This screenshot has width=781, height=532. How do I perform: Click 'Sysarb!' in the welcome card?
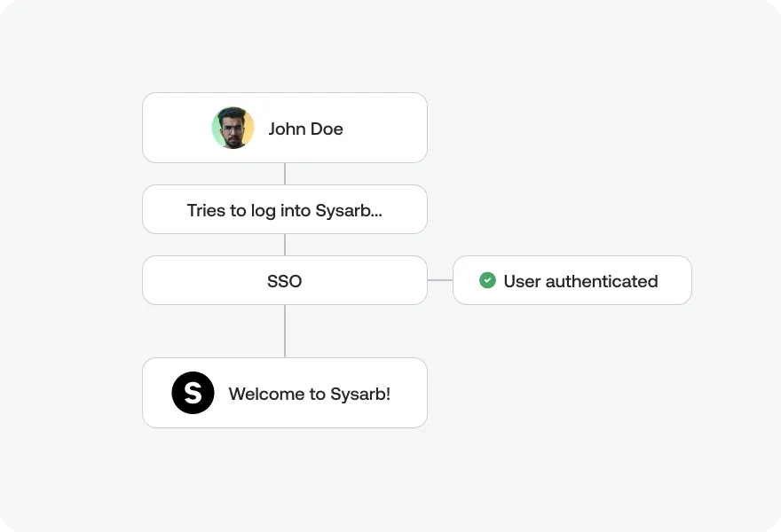[x=360, y=394]
